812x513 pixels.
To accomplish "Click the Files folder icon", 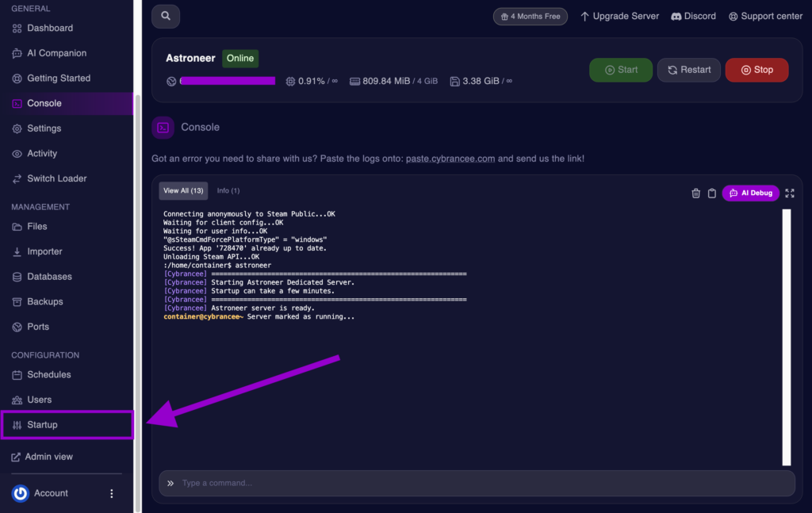I will [x=17, y=227].
